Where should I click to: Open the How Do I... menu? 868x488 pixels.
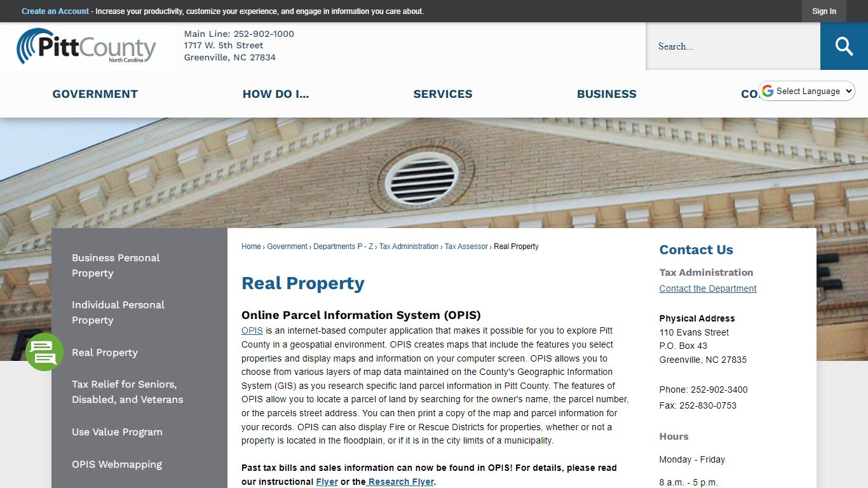tap(276, 94)
